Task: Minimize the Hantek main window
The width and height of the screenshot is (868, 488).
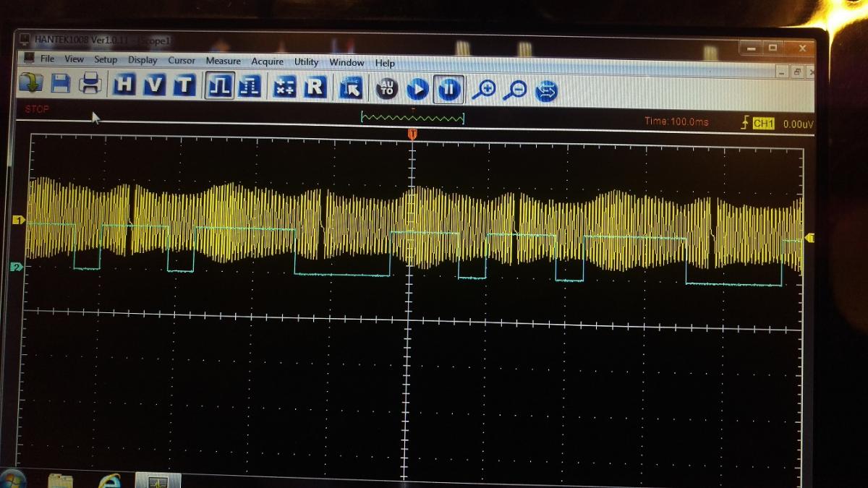Action: point(750,48)
